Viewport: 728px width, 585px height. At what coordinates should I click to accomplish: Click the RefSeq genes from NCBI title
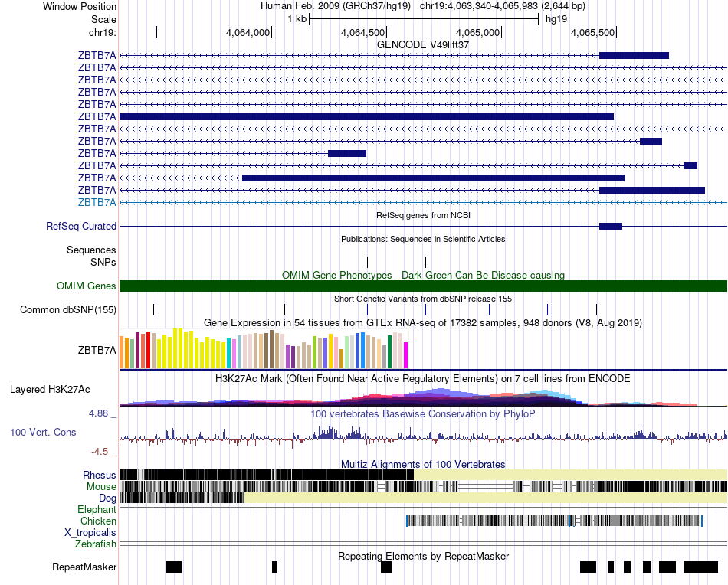point(423,215)
